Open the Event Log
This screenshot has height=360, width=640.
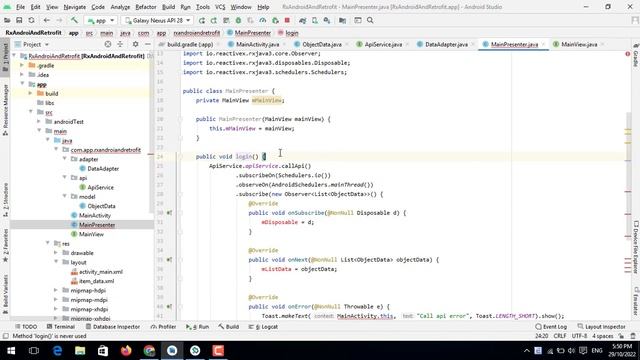551,327
